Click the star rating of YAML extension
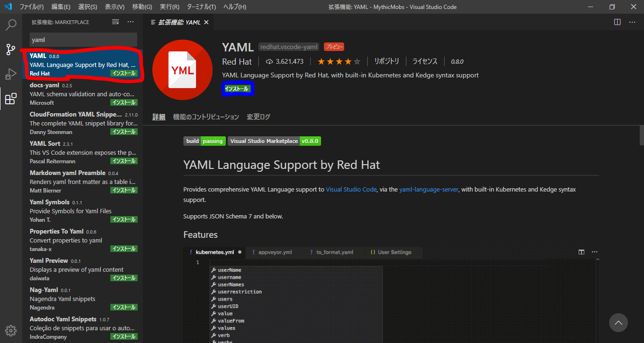This screenshot has height=343, width=644. click(339, 61)
